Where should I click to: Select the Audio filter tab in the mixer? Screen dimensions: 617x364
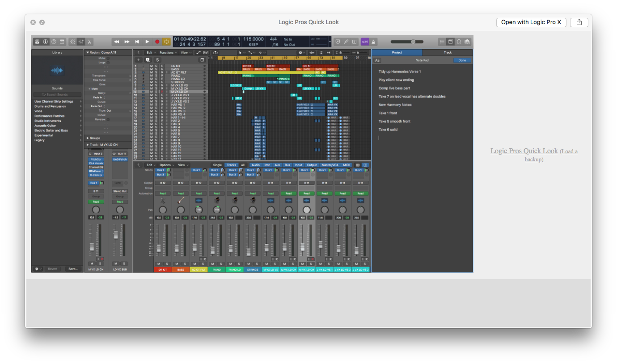click(x=255, y=165)
